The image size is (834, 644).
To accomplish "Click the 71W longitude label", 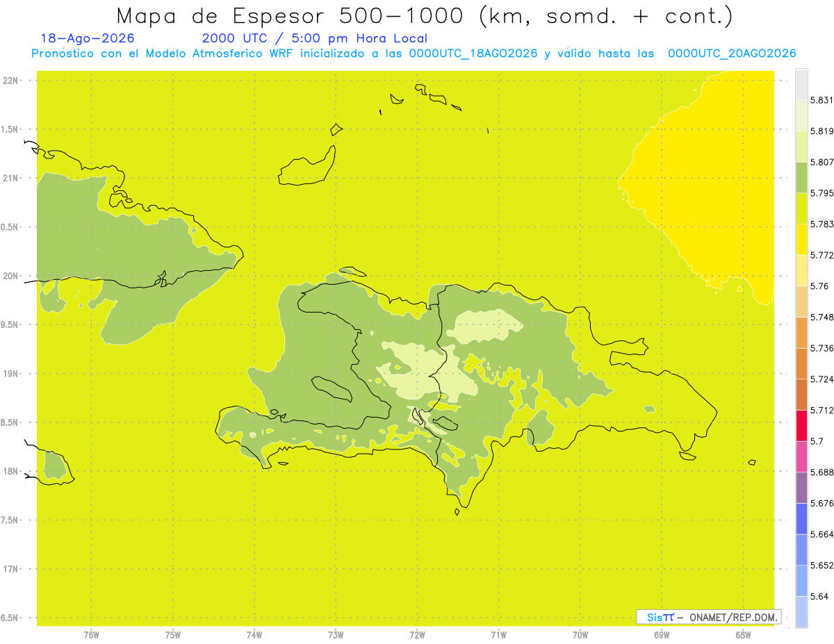I will pos(498,634).
